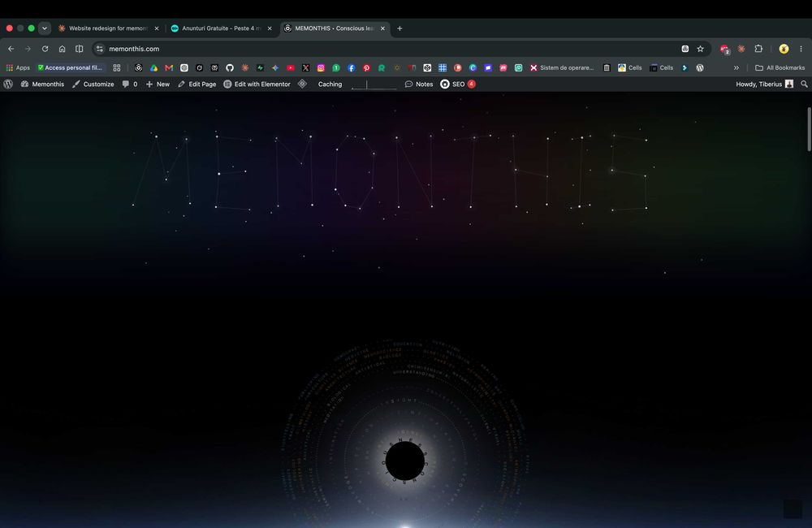Open the Spotify-green '1' bookmark icon
Viewport: 812px width, 528px height.
pyautogui.click(x=336, y=68)
